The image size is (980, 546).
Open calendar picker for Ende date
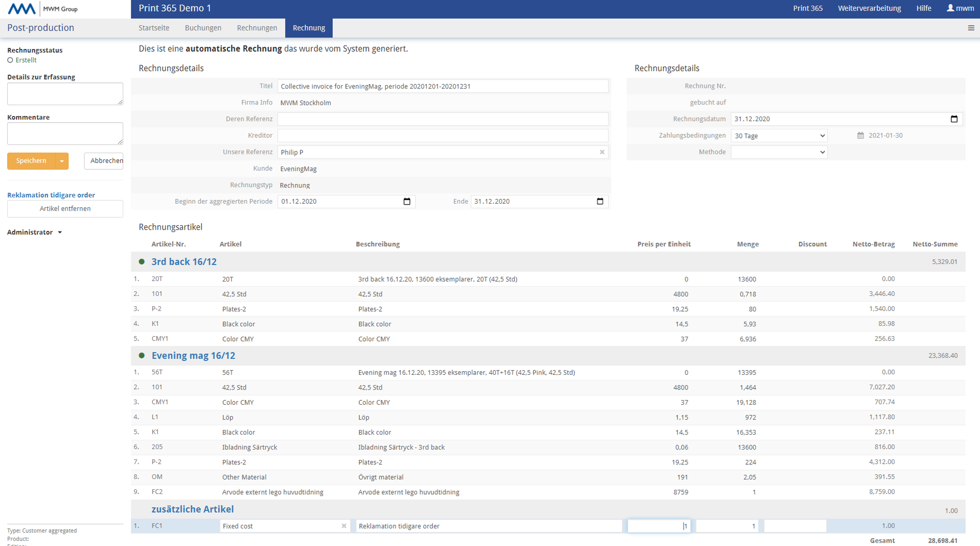(x=600, y=201)
